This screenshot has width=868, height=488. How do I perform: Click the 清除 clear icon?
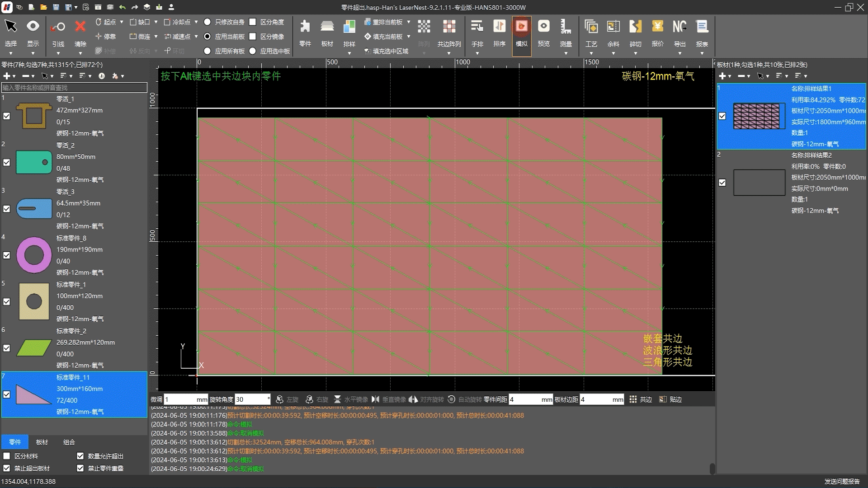80,27
